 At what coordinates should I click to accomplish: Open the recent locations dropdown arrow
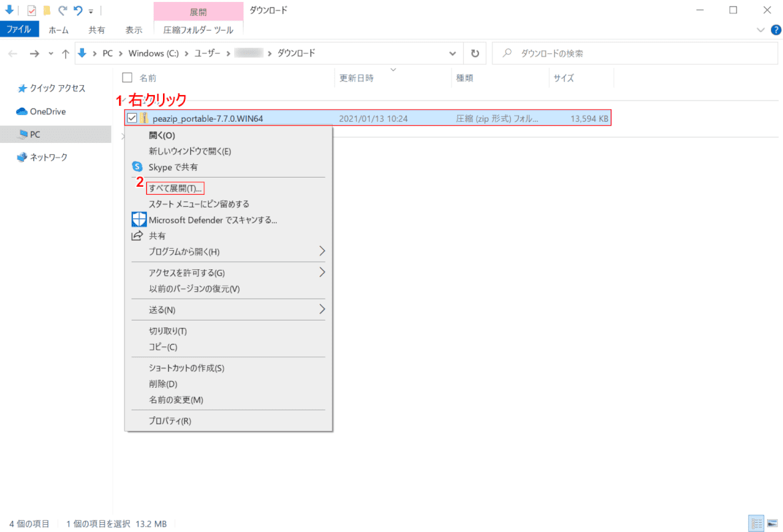point(51,53)
